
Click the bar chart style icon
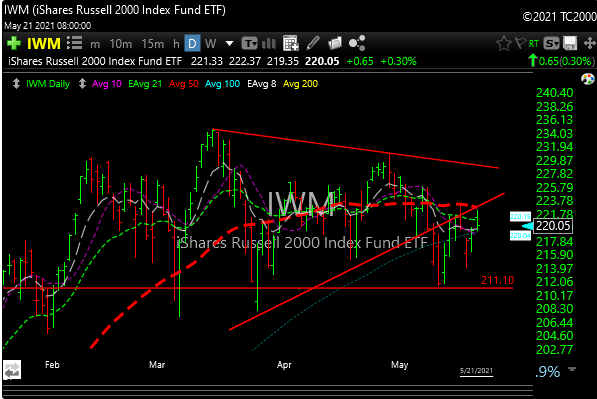269,43
